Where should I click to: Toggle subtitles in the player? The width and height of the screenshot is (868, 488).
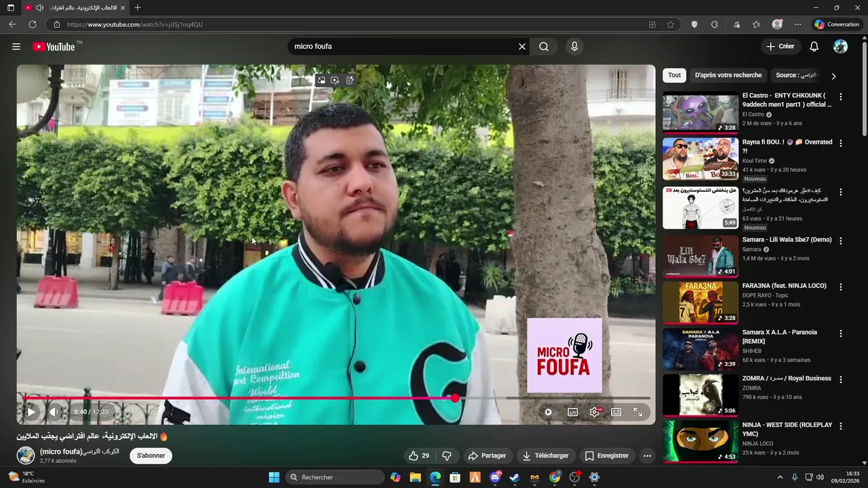pos(572,412)
